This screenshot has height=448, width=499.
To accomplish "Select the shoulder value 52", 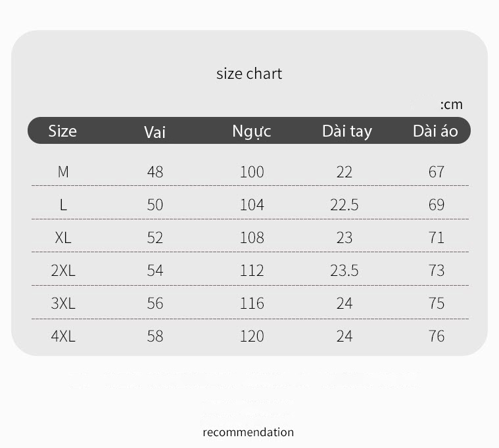I will pos(155,238).
